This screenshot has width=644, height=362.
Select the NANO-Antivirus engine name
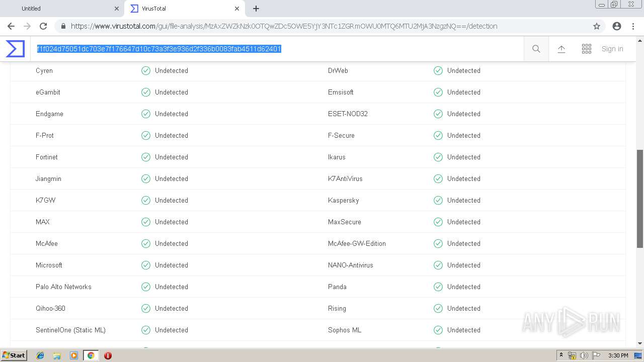pos(351,265)
